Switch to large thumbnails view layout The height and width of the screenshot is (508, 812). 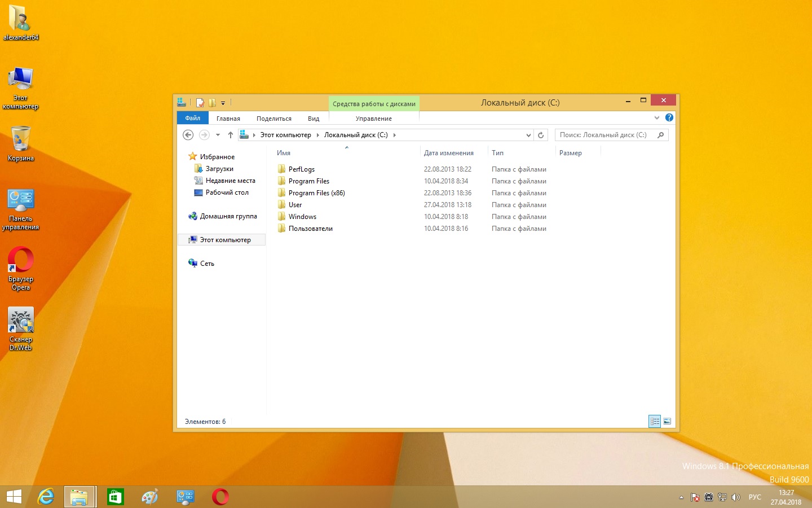tap(667, 421)
